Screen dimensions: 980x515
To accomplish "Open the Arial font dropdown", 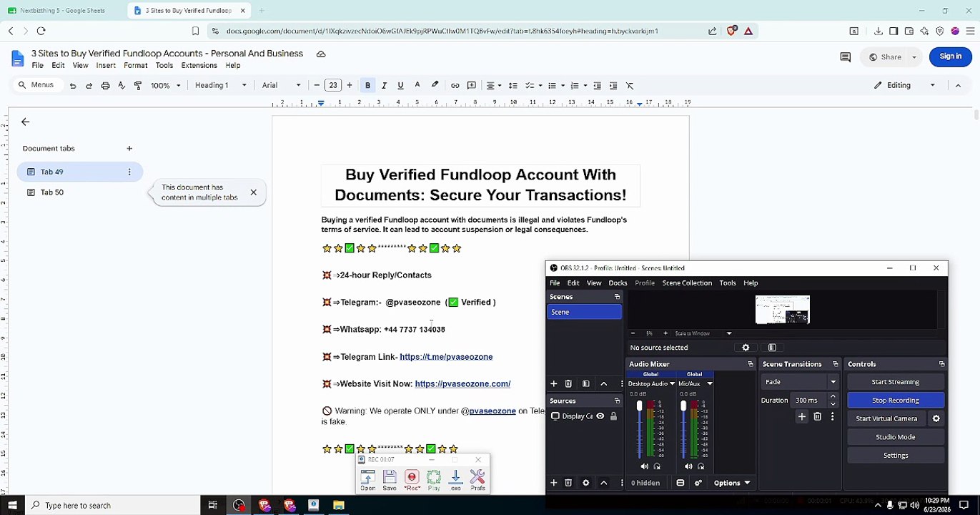I will pyautogui.click(x=281, y=86).
